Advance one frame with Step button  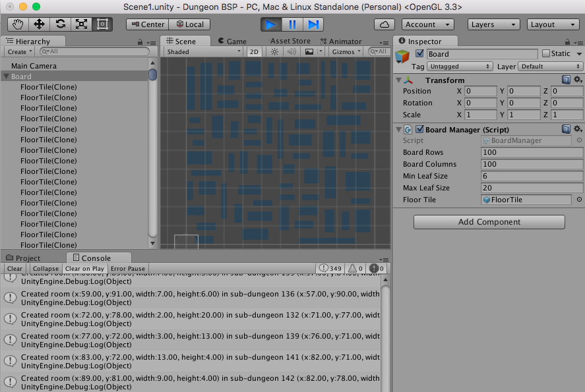click(313, 24)
